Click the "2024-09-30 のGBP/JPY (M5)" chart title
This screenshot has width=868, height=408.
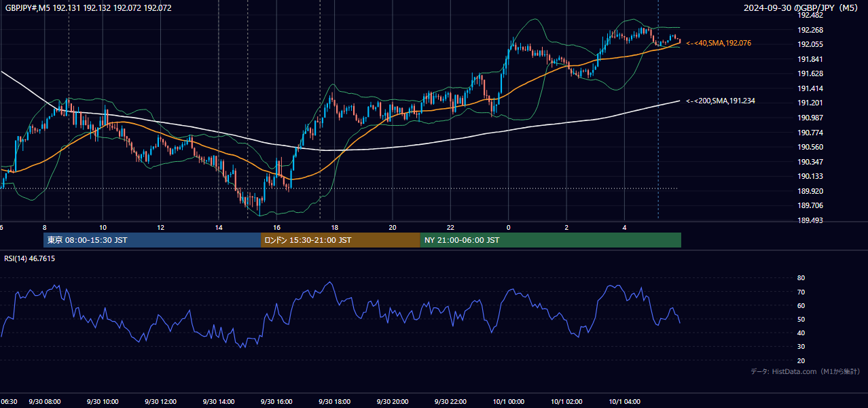[801, 8]
